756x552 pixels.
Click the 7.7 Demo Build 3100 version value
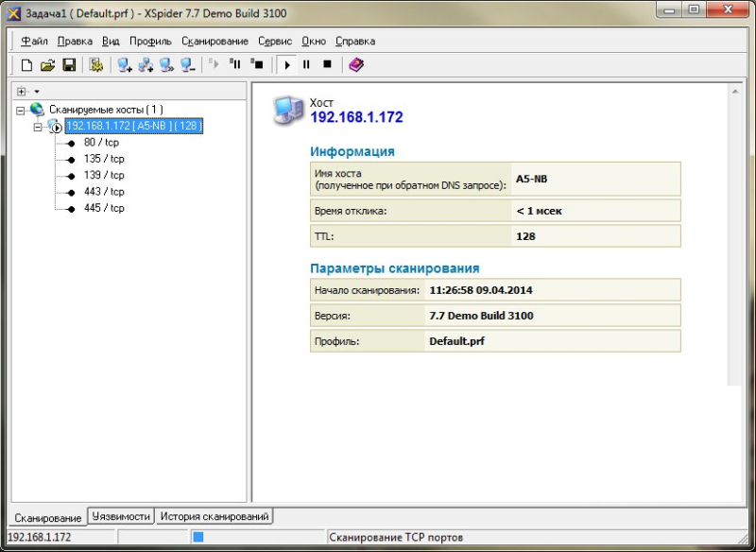tap(481, 316)
